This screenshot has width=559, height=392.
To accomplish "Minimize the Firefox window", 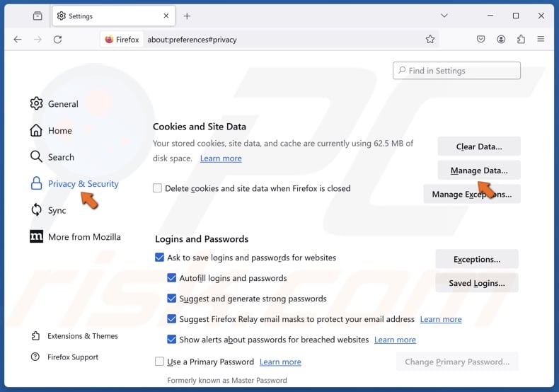I will tap(490, 16).
